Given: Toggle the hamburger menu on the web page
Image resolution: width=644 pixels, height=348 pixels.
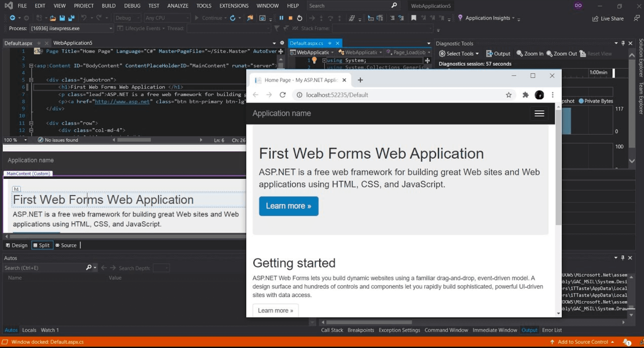Looking at the screenshot, I should point(539,114).
